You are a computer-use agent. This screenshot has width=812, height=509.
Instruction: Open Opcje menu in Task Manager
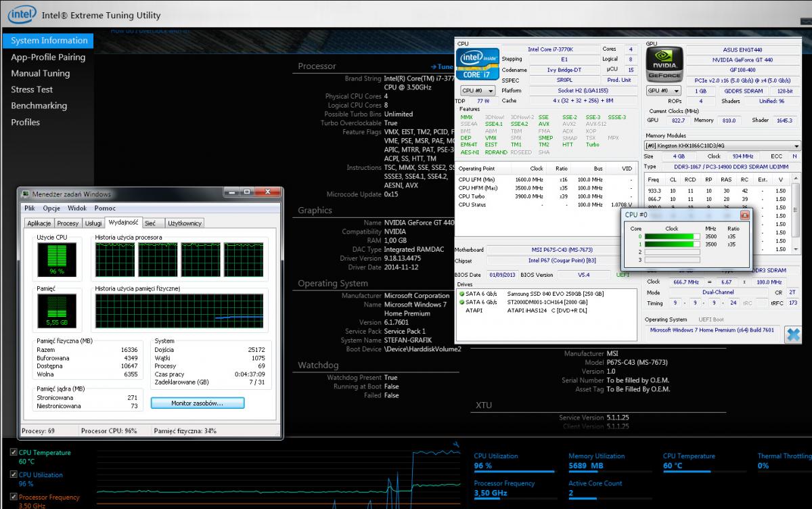click(x=52, y=208)
